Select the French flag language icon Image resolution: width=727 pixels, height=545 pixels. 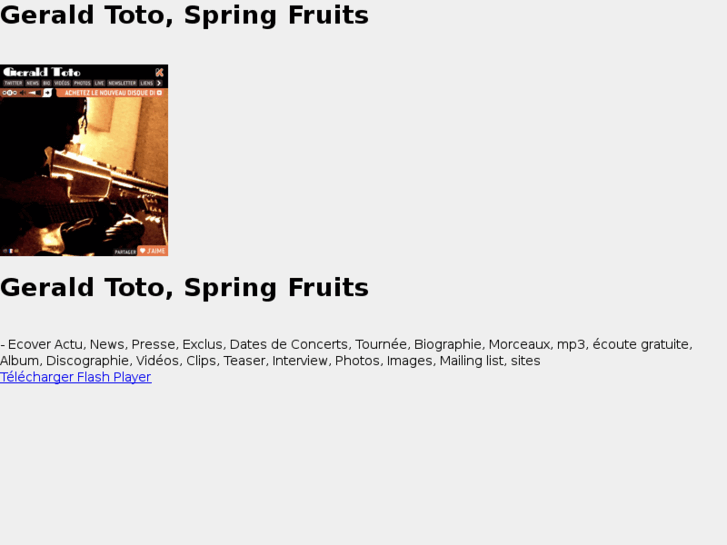tap(11, 251)
